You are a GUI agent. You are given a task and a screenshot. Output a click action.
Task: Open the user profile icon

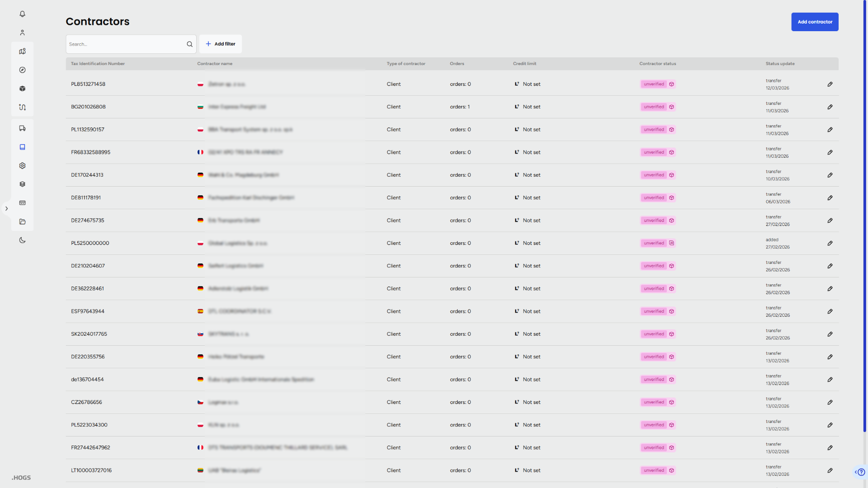tap(22, 33)
